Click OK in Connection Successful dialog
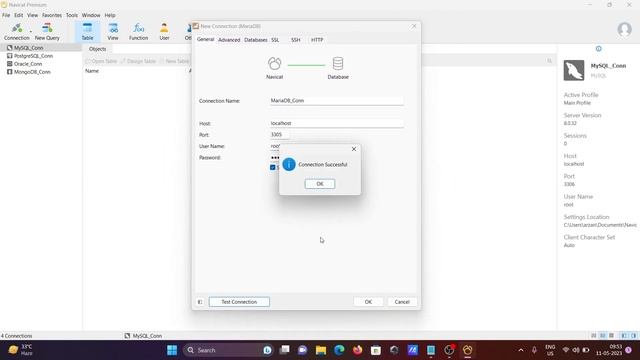Image resolution: width=640 pixels, height=360 pixels. pos(320,184)
